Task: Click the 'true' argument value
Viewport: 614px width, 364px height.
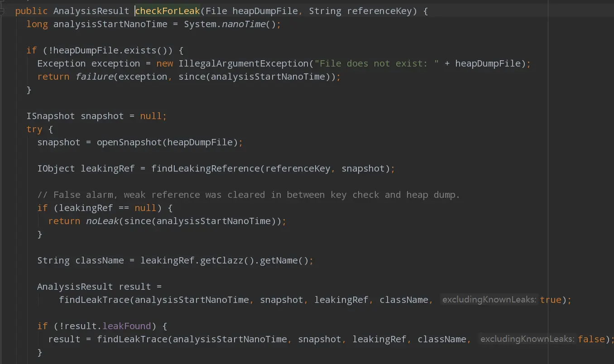Action: pyautogui.click(x=551, y=300)
